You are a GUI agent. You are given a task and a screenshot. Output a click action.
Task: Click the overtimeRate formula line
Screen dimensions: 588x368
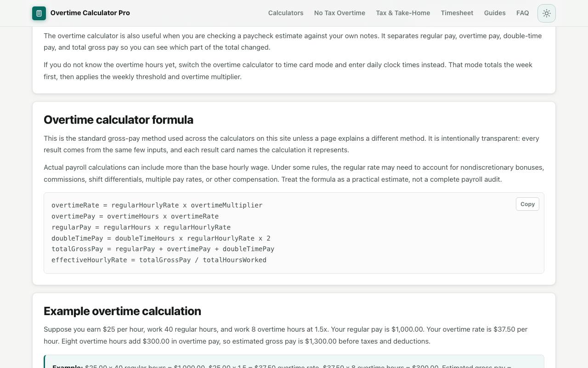pos(157,205)
